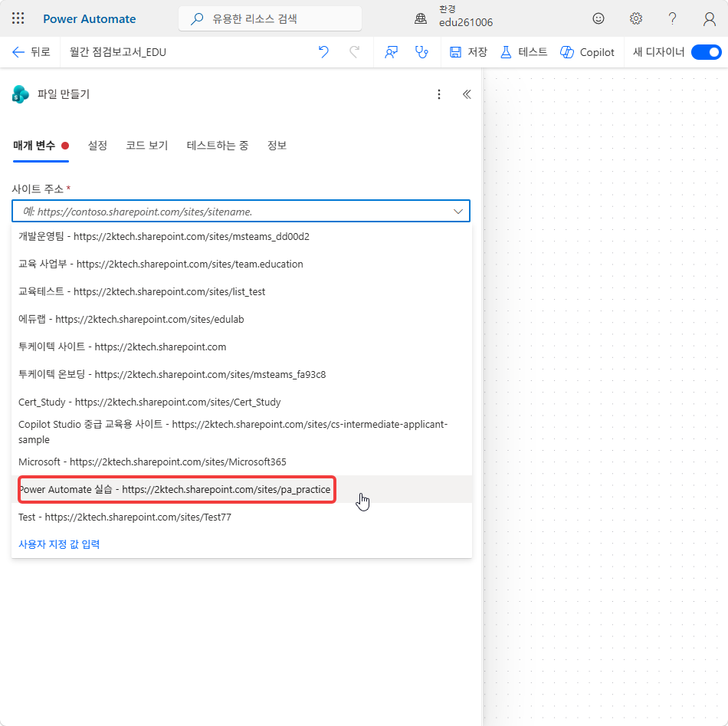Click the redo arrow icon
Viewport: 728px width, 726px height.
point(354,52)
